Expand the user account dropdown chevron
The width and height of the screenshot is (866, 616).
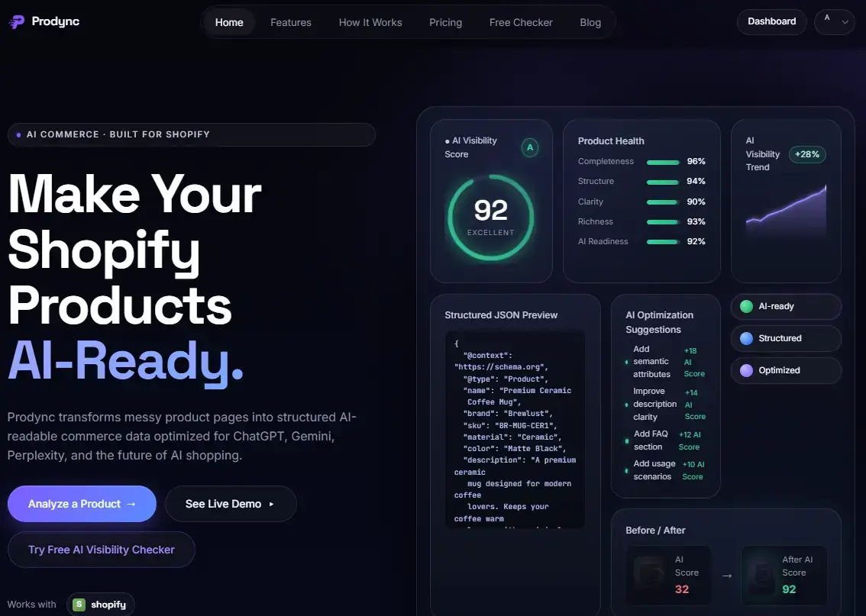845,22
